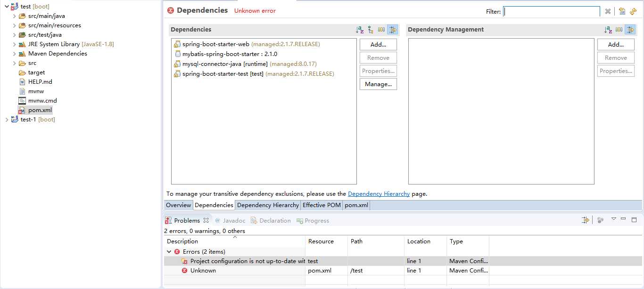Image resolution: width=644 pixels, height=289 pixels.
Task: Select pom.xml in project tree
Action: point(40,110)
